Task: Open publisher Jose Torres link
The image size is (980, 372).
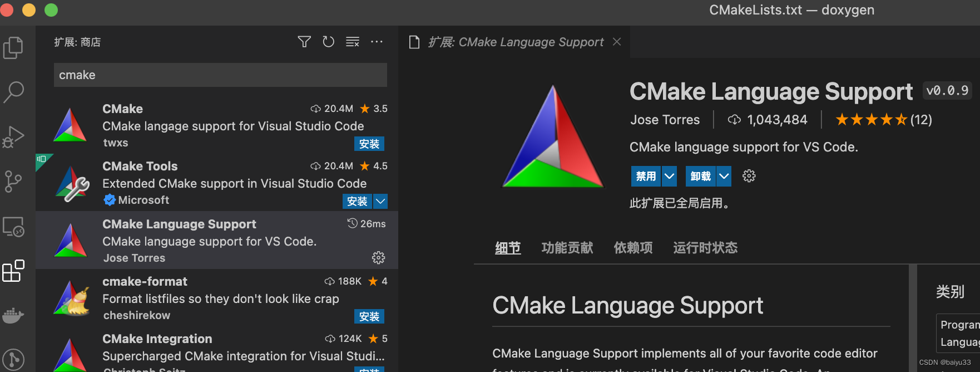Action: click(665, 120)
